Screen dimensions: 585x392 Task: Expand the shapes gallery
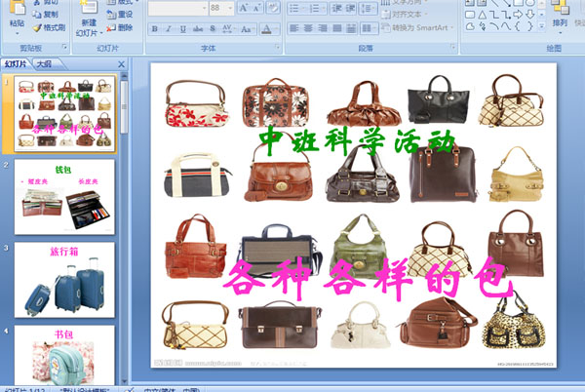pyautogui.click(x=540, y=27)
